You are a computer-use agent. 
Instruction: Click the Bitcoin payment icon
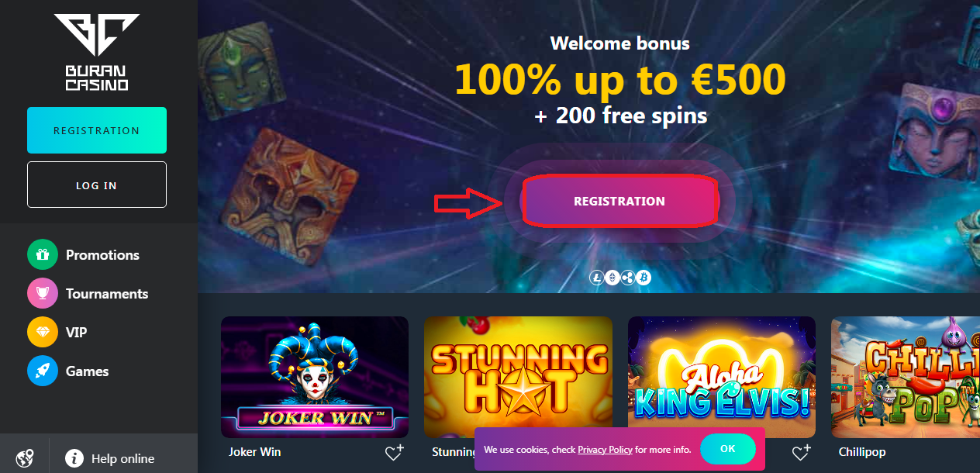click(644, 277)
